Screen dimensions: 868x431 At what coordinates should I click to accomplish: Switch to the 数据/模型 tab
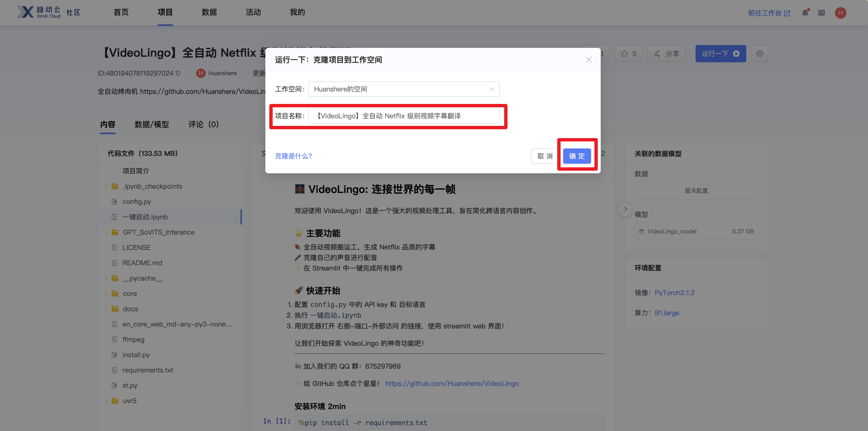point(152,124)
